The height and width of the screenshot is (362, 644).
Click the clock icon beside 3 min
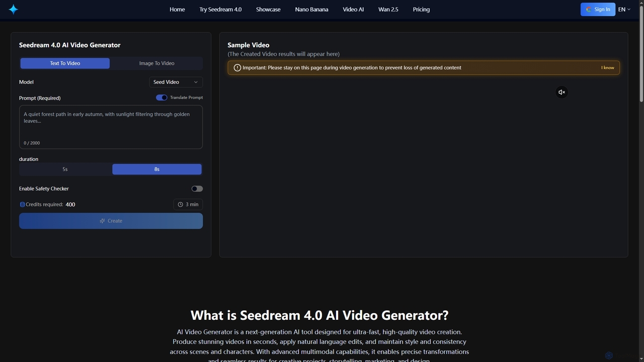(180, 205)
